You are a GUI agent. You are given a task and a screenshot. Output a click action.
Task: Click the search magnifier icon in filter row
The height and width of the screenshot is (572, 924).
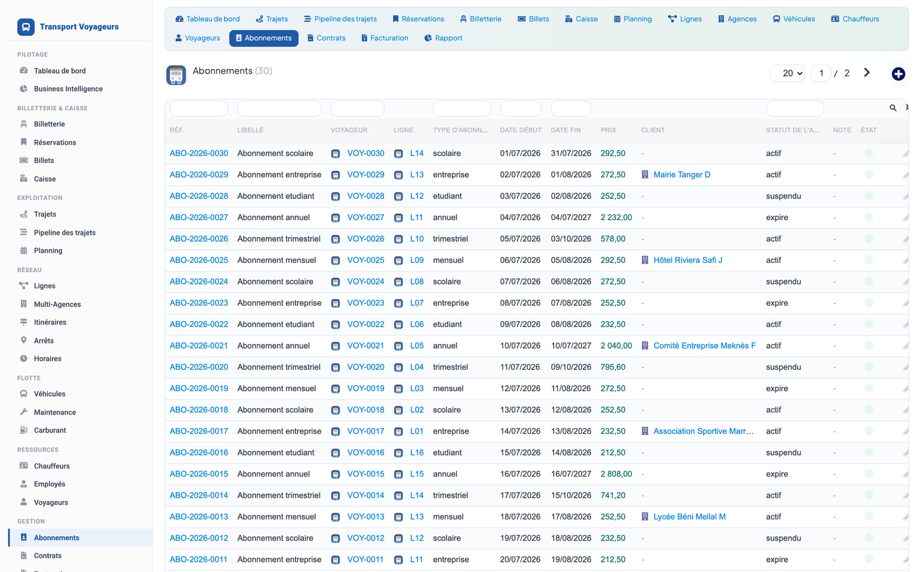(x=893, y=108)
